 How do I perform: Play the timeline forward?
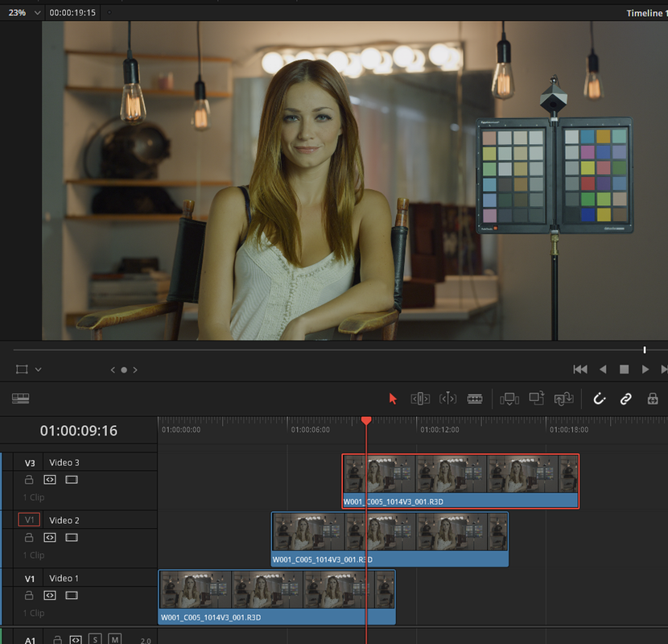(645, 369)
